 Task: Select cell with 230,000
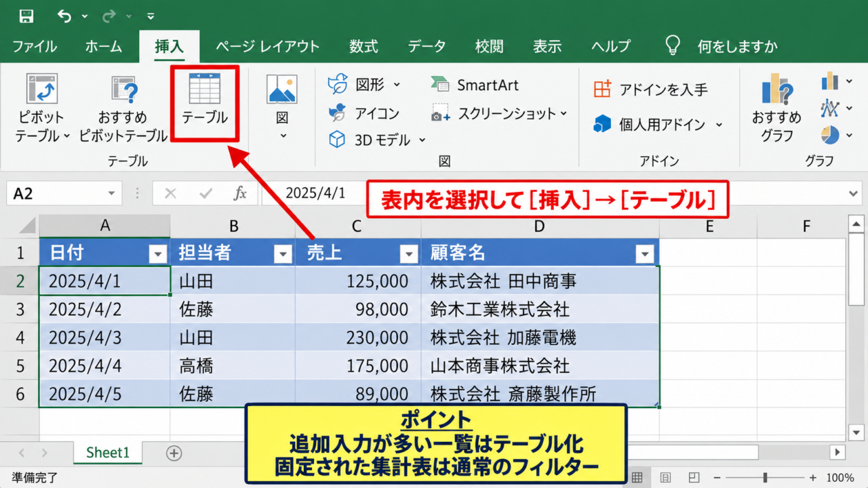coord(359,337)
